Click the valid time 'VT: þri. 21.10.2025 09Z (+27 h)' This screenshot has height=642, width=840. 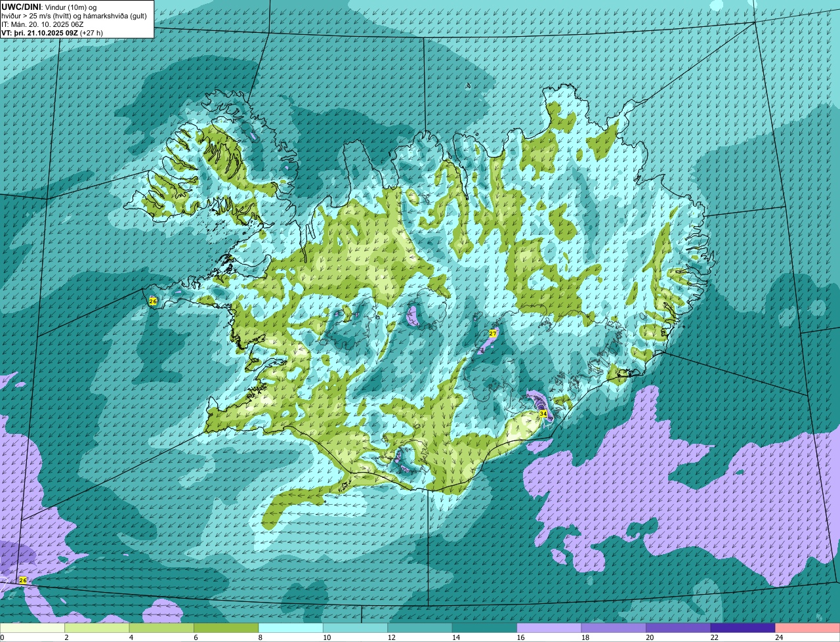[52, 32]
